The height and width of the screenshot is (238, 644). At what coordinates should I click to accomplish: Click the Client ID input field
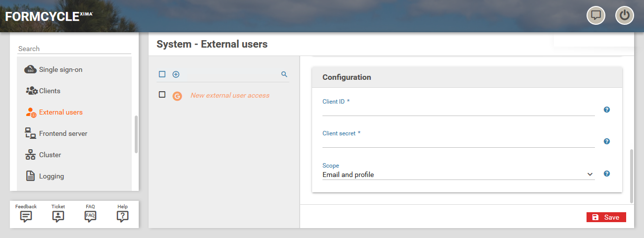click(x=458, y=110)
